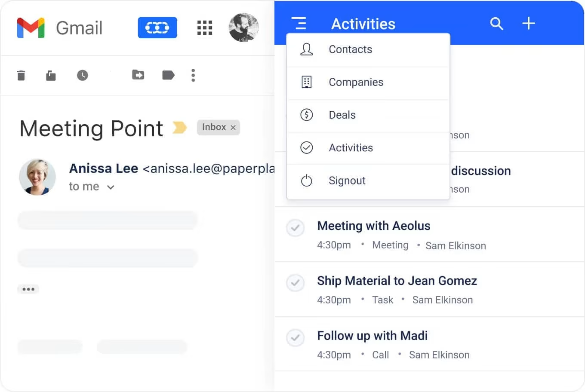Click the 4:30pm time of Meeting with Aeolus

click(334, 245)
